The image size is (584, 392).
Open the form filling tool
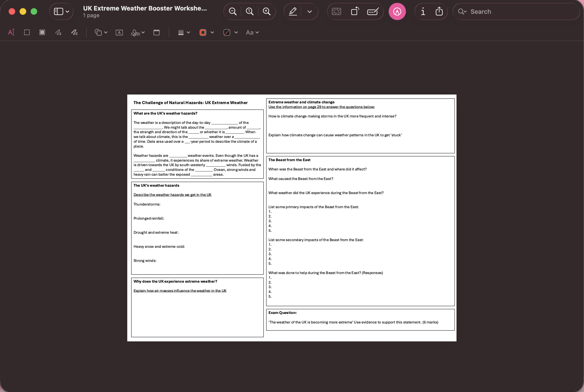372,11
